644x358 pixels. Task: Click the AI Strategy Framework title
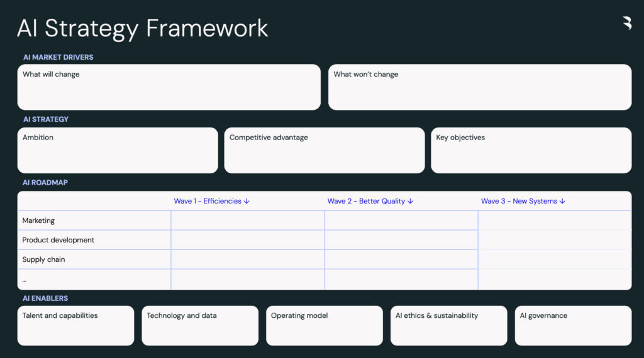click(x=143, y=28)
